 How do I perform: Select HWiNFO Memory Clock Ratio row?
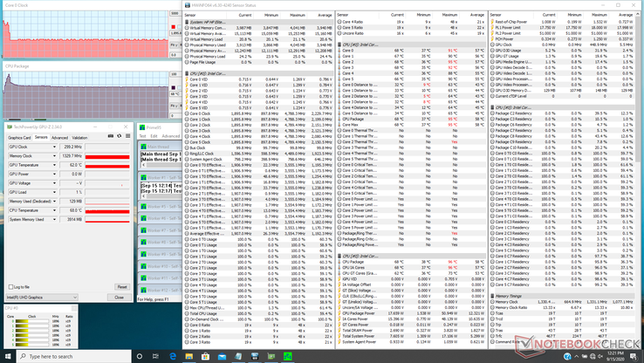point(562,307)
